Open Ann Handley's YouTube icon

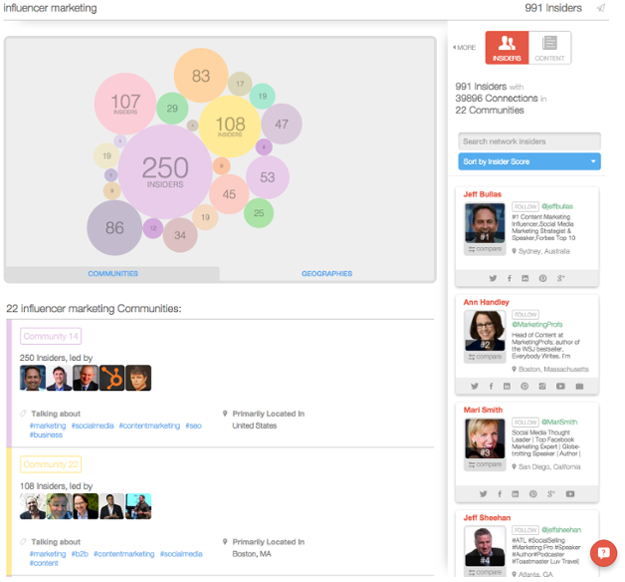point(560,386)
